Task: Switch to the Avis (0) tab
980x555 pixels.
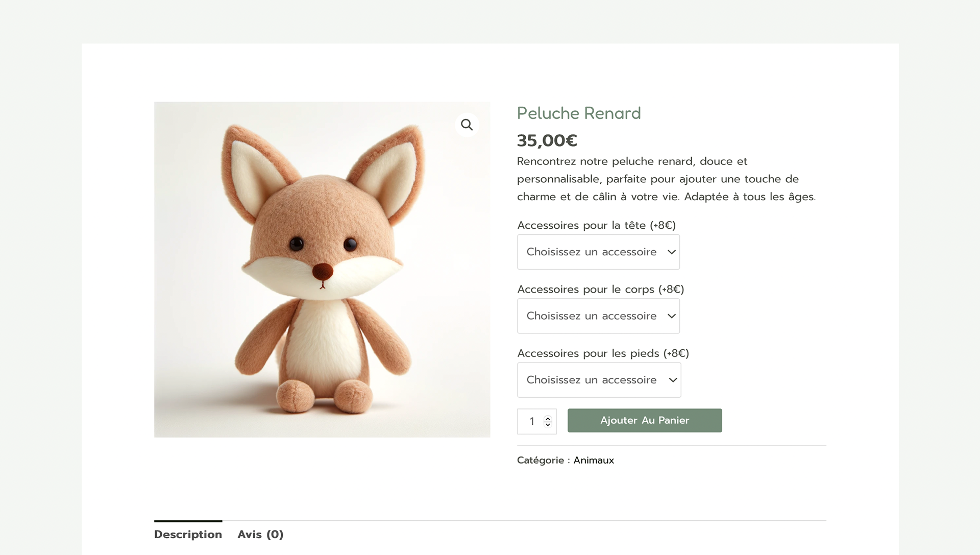Action: pos(260,534)
